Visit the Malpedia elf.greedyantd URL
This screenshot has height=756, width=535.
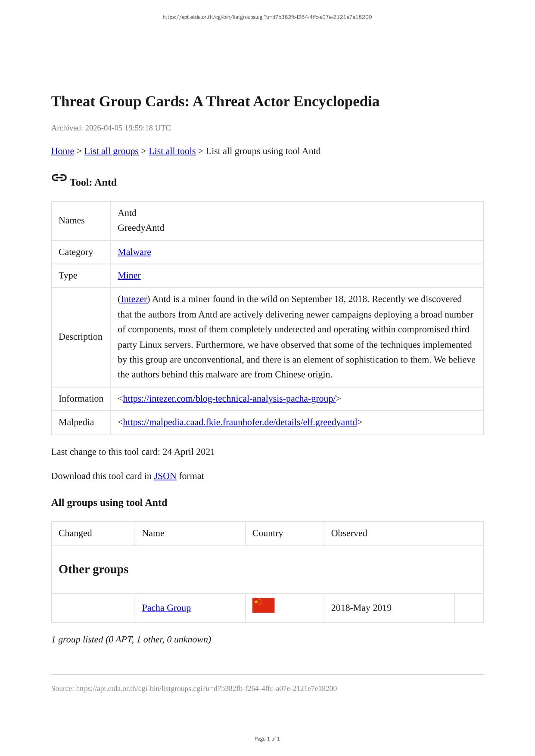click(240, 422)
